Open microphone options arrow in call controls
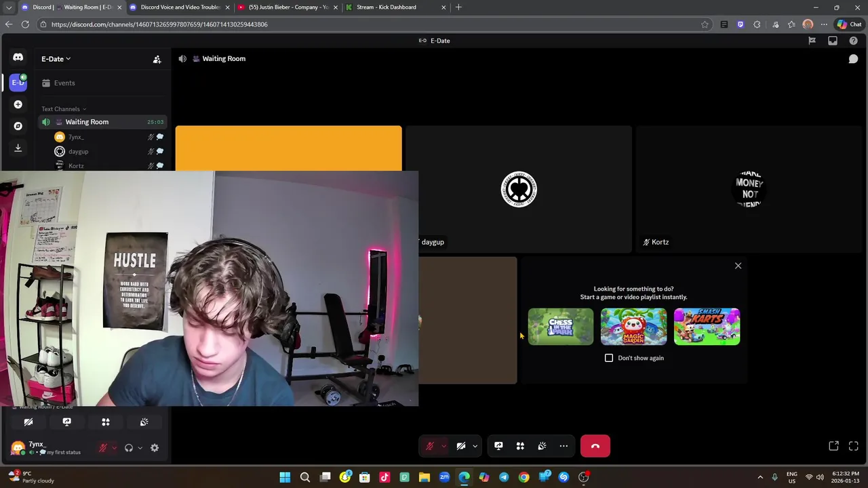 (x=443, y=446)
